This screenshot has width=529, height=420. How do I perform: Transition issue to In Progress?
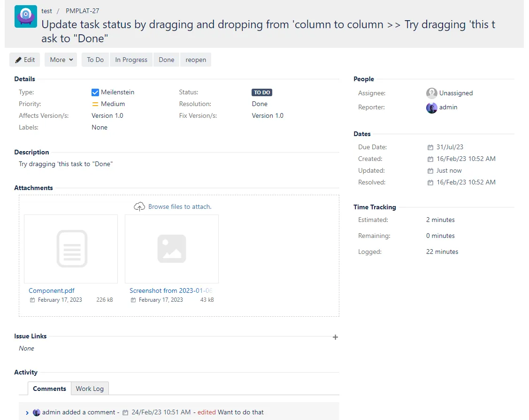pos(131,60)
